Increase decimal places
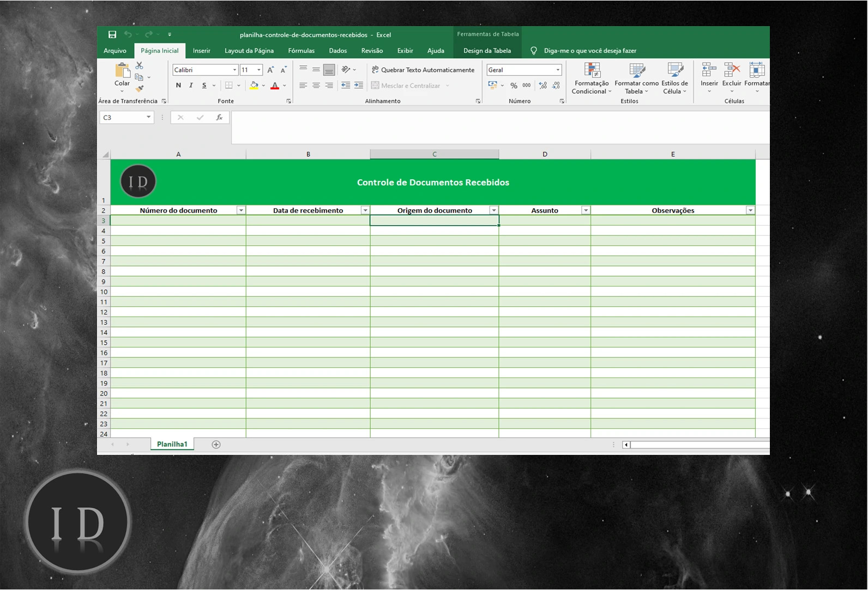This screenshot has height=590, width=868. 543,86
